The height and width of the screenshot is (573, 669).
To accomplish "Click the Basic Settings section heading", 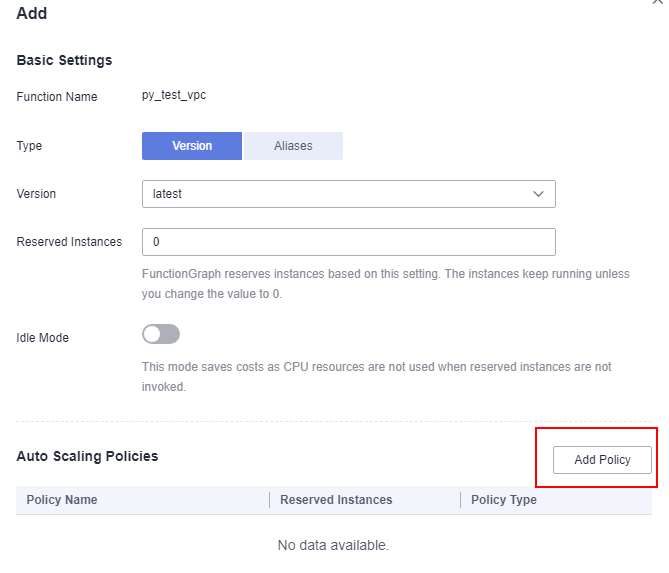I will pos(64,60).
